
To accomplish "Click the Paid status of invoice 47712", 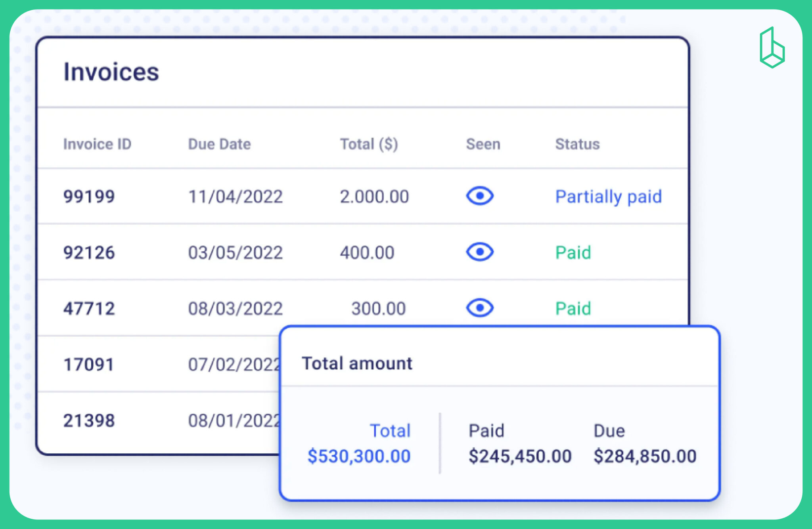I will tap(573, 309).
